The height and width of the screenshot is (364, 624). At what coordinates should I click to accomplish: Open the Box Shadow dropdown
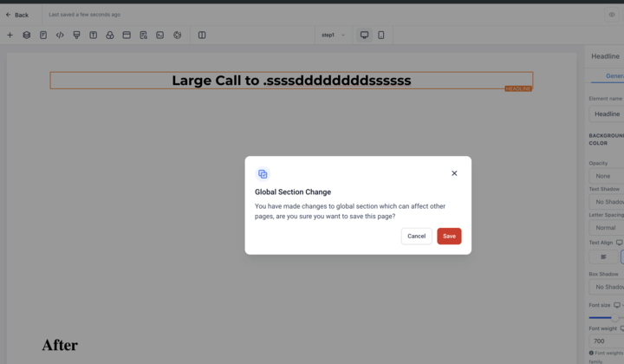click(x=607, y=287)
